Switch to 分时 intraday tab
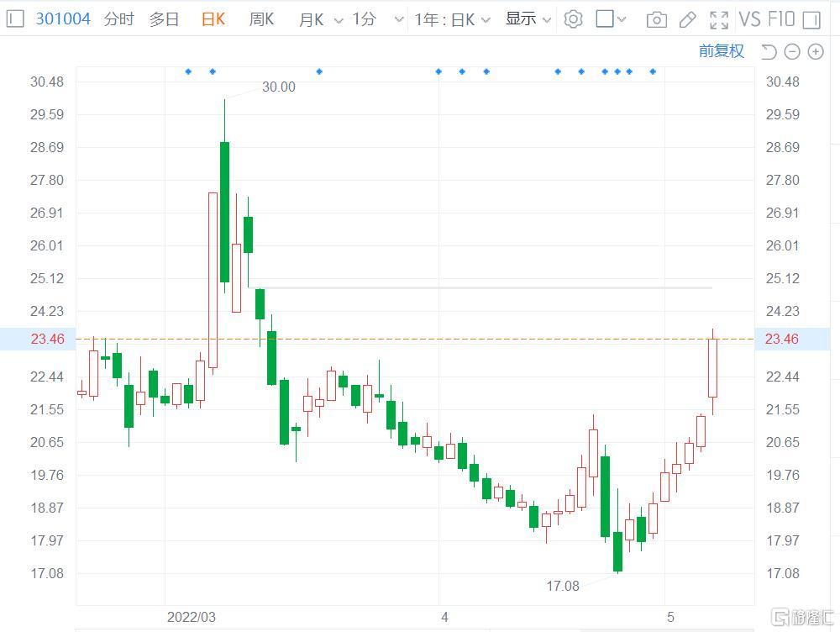840x632 pixels. (118, 19)
